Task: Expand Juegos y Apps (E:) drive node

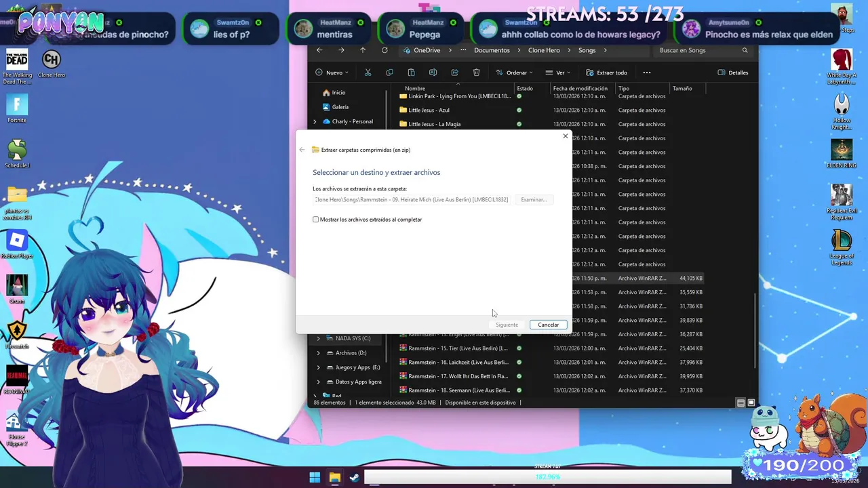Action: tap(319, 367)
